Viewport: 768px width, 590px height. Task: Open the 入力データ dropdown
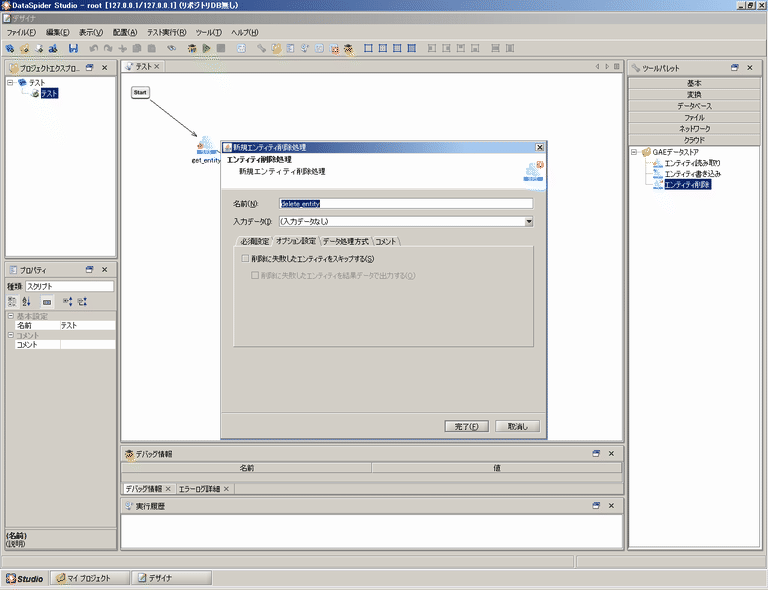(x=528, y=221)
